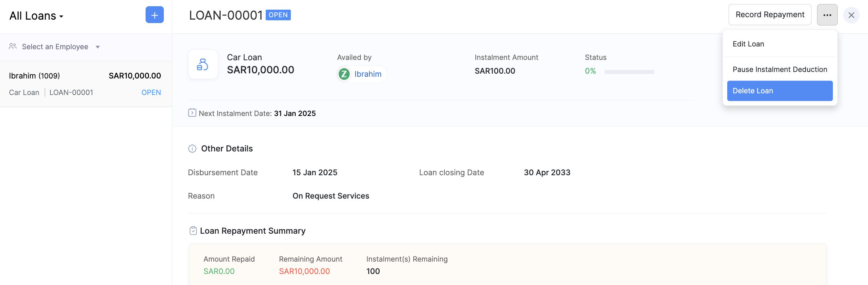Screen dimensions: 868x285
Task: Expand the Select an Employee dropdown
Action: tap(55, 47)
